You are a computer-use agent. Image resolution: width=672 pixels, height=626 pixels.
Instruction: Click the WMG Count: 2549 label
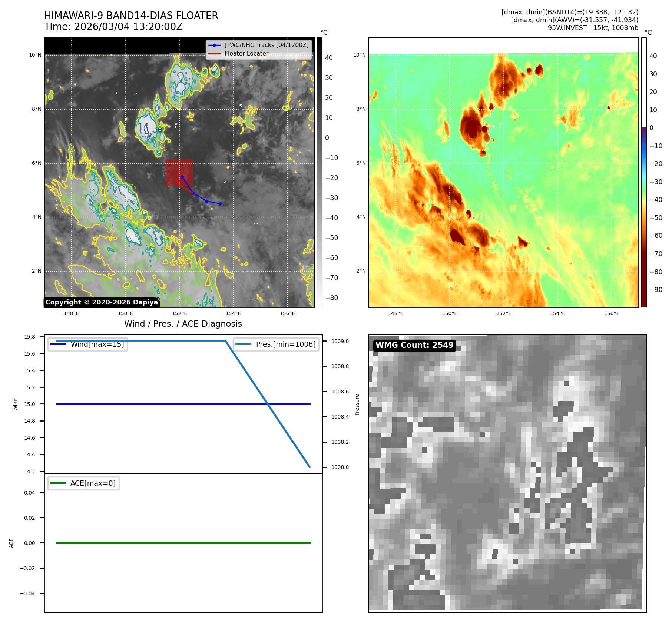pos(414,345)
